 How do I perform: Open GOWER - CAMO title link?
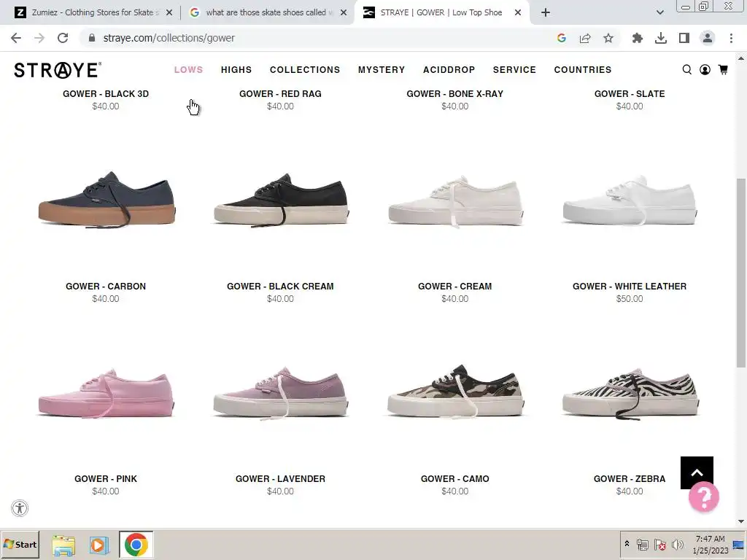point(455,478)
